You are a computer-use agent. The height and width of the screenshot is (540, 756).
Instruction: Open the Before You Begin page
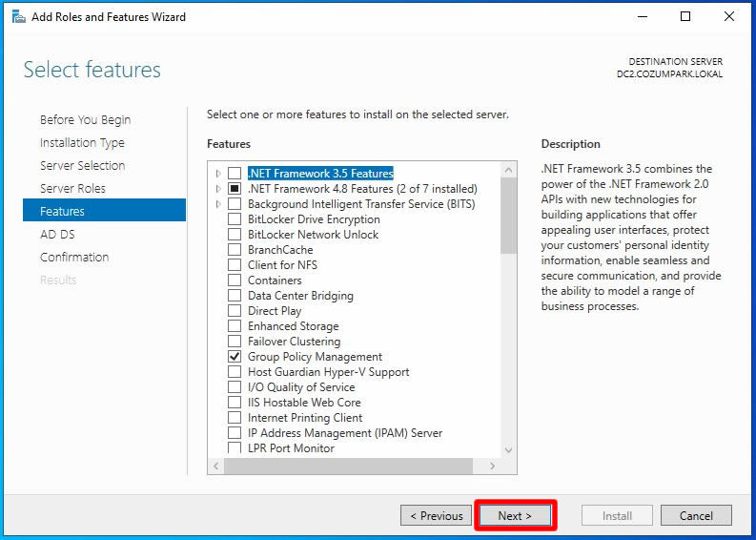tap(85, 119)
